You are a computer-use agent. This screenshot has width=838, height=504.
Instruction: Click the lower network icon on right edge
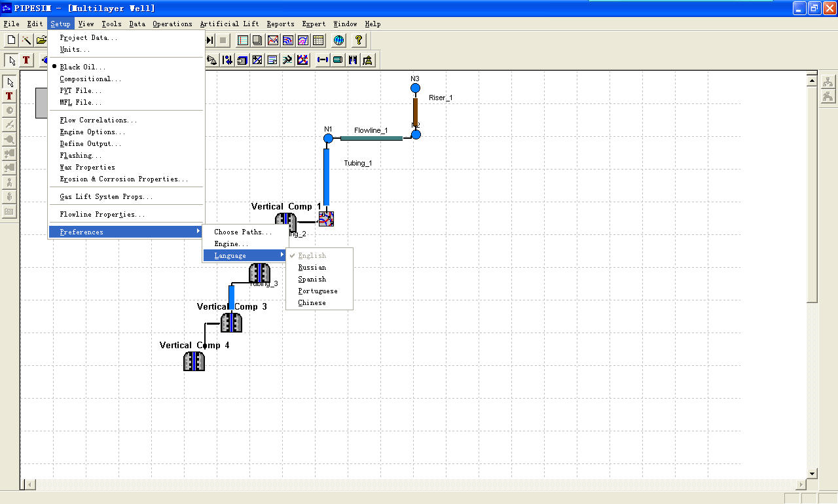point(828,96)
